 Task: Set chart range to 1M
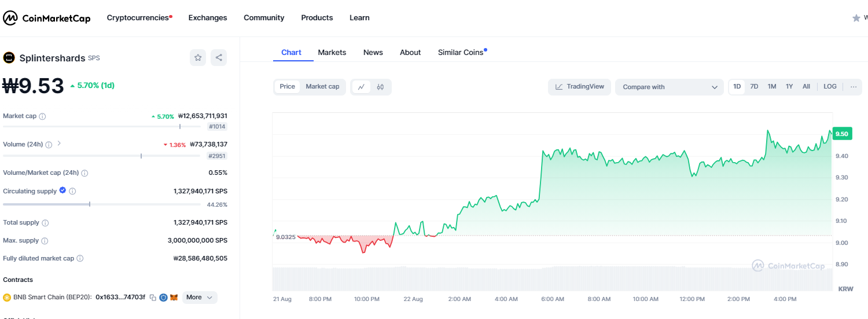(x=772, y=87)
